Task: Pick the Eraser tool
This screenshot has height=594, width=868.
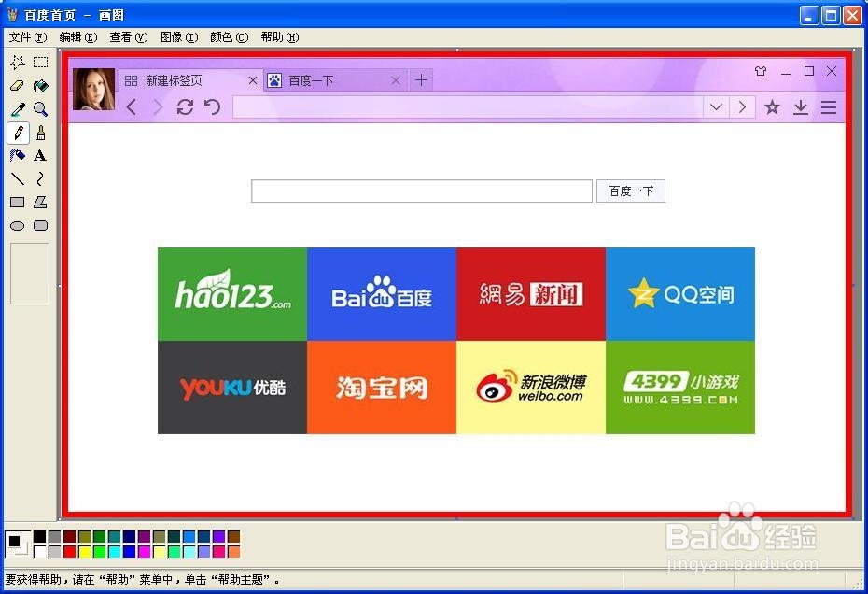Action: (x=17, y=85)
